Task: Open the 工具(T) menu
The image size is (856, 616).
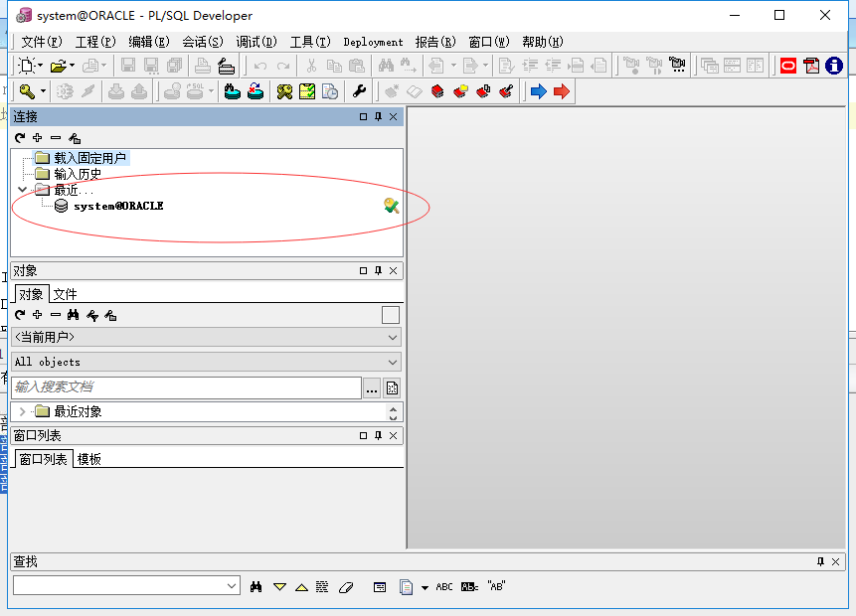Action: tap(310, 42)
